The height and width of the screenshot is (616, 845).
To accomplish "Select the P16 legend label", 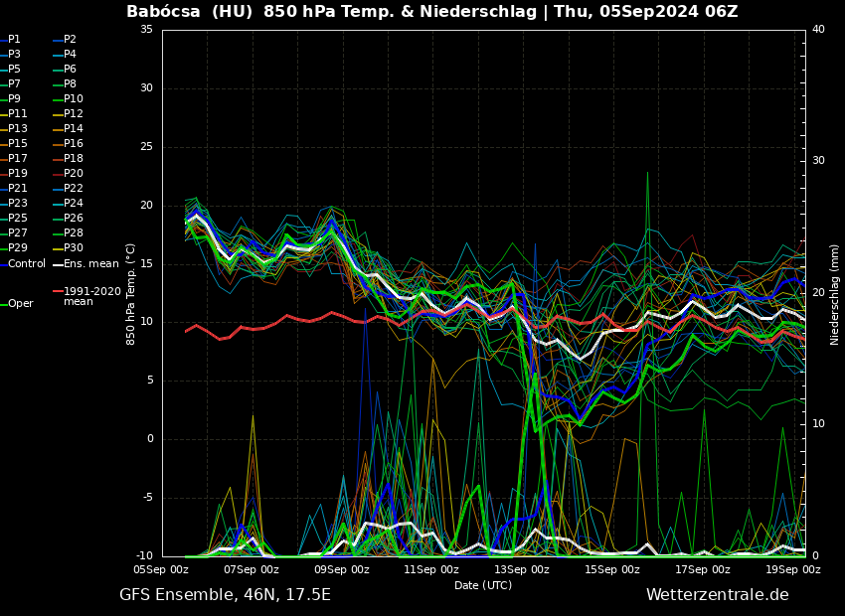I will pos(73,144).
